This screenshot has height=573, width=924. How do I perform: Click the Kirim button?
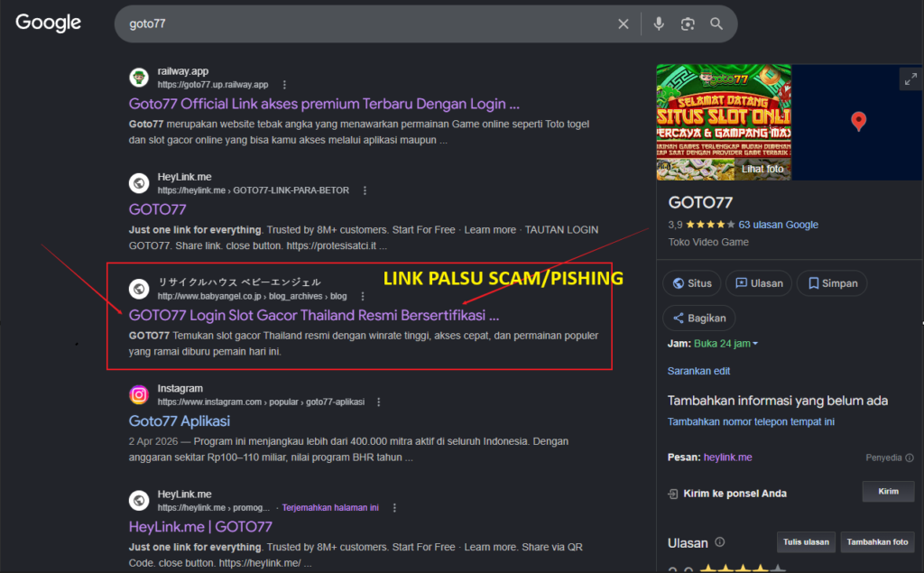pos(888,492)
